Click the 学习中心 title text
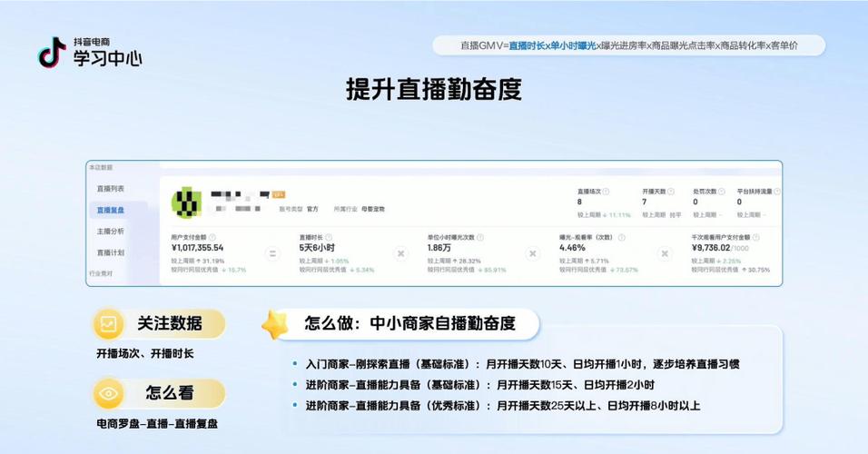The width and height of the screenshot is (868, 454). point(107,59)
